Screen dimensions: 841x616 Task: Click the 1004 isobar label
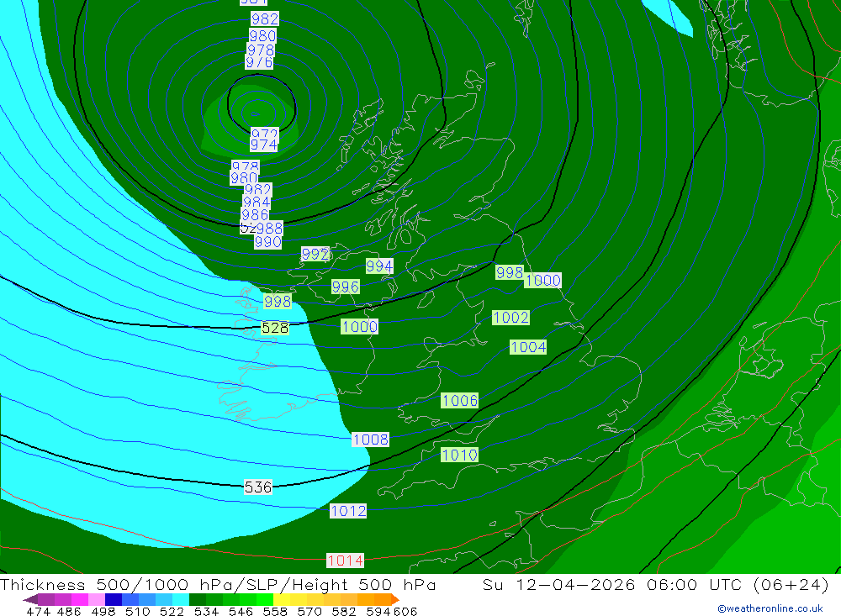click(x=528, y=347)
